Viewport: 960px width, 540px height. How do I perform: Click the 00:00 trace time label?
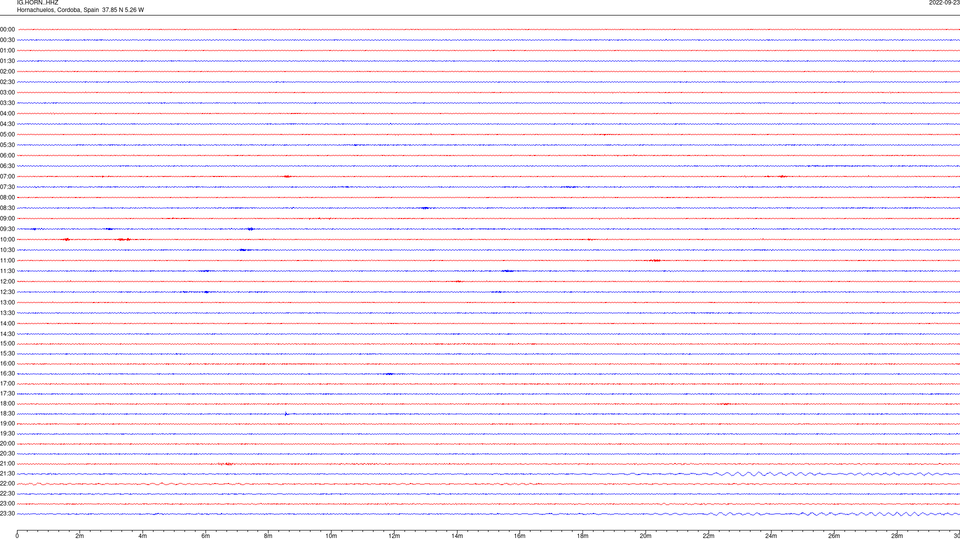tap(7, 29)
